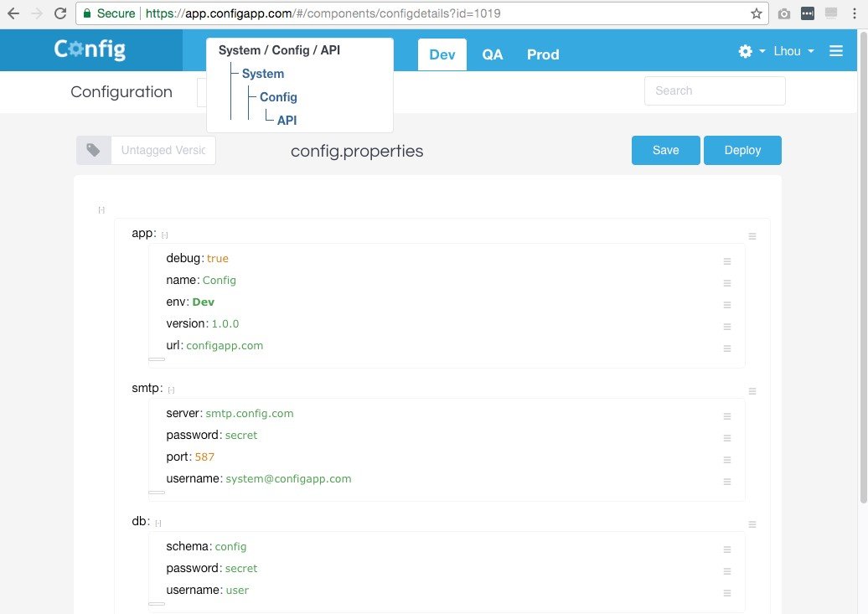Click the tag icon beside Untagged Version
This screenshot has height=614, width=868.
(x=94, y=150)
